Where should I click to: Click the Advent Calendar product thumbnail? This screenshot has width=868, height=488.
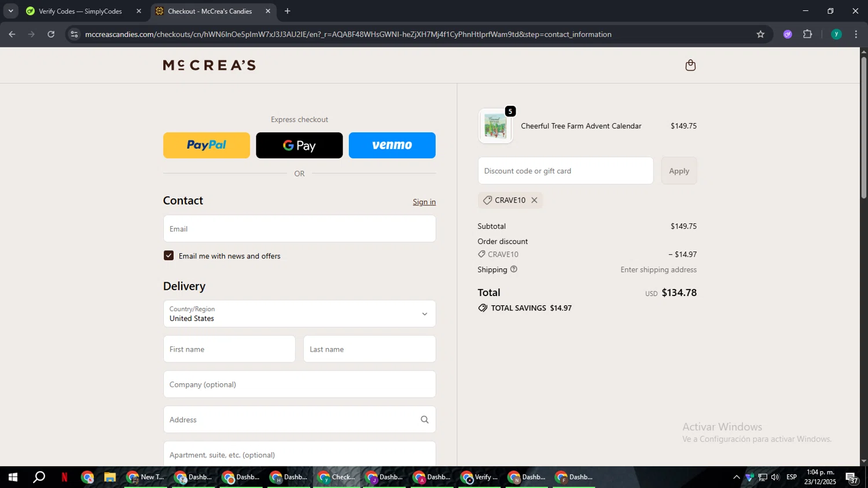[495, 126]
